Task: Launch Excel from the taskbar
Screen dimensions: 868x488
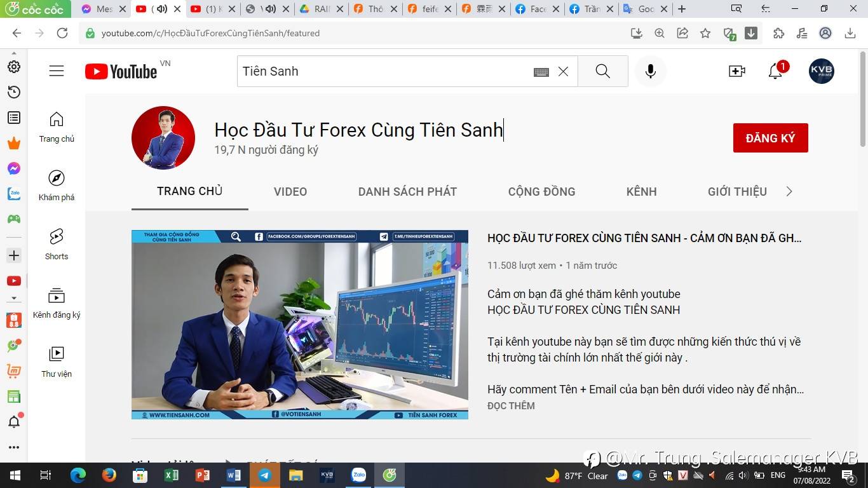Action: pos(172,475)
